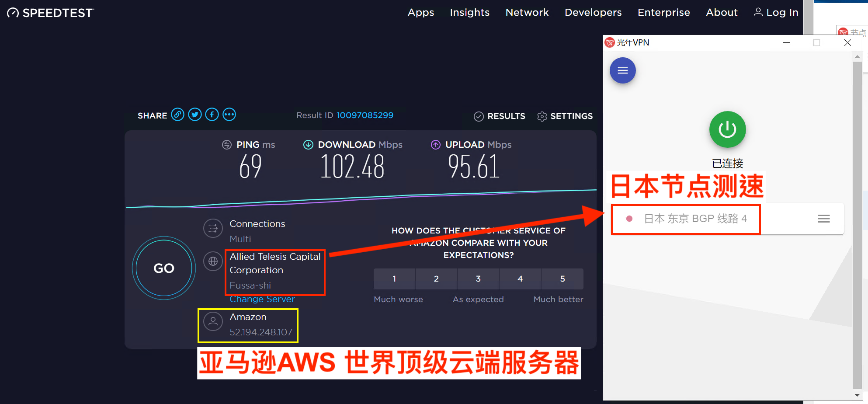Click the Amazon ISP user icon
This screenshot has width=868, height=404.
tap(213, 322)
